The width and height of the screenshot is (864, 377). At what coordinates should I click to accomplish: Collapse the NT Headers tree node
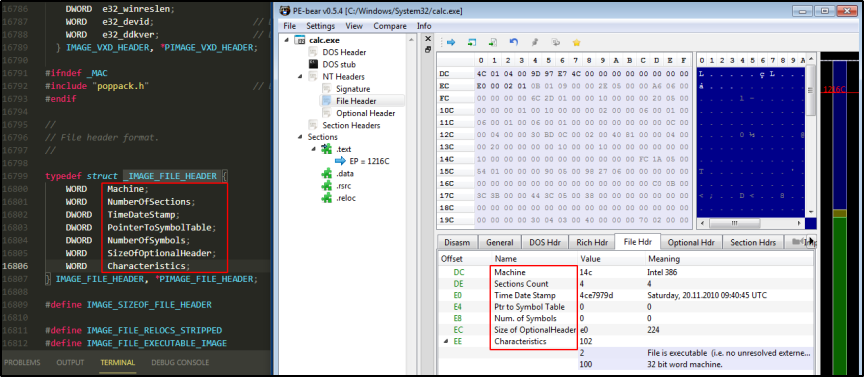(x=301, y=77)
